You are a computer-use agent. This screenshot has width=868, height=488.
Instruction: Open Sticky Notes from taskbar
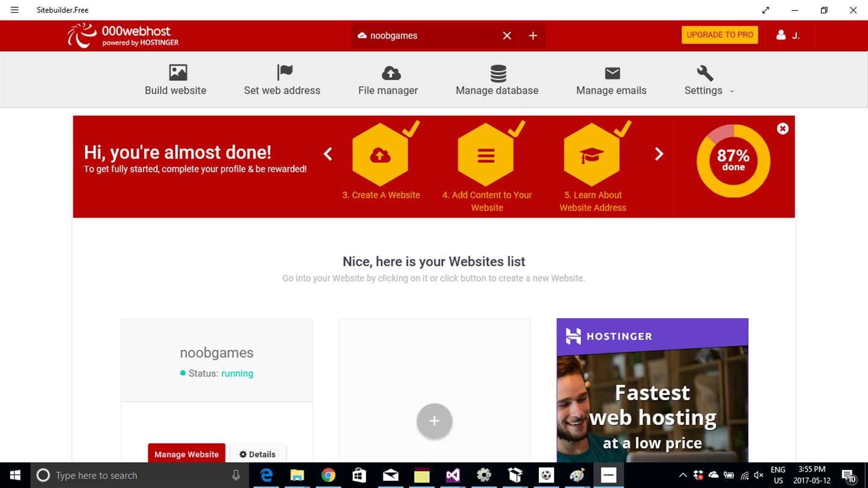pos(422,475)
